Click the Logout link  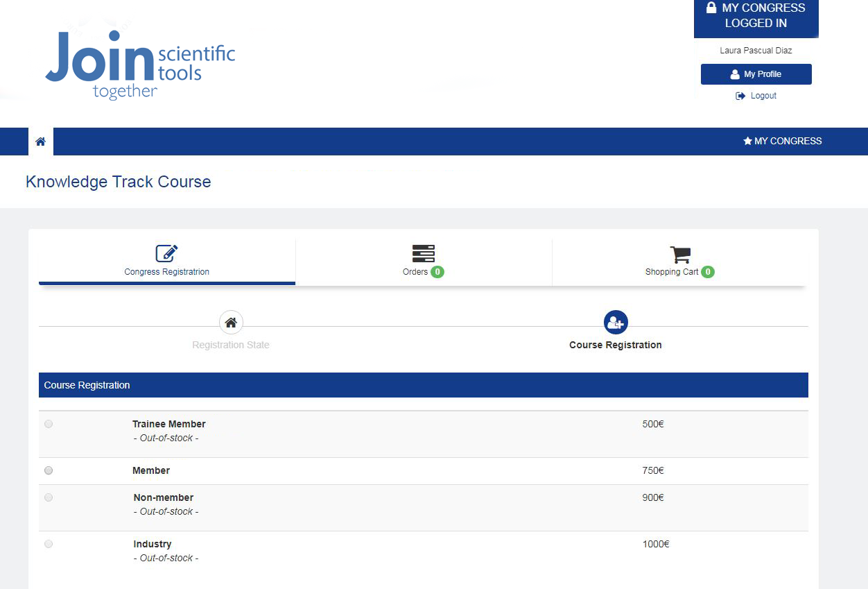(x=756, y=96)
